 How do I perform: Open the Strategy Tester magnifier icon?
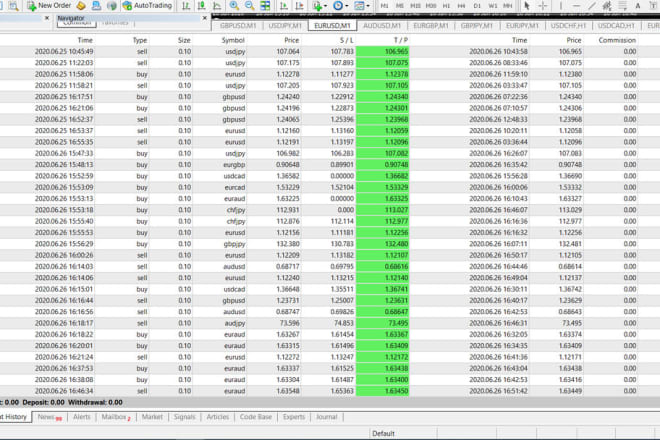point(13,5)
